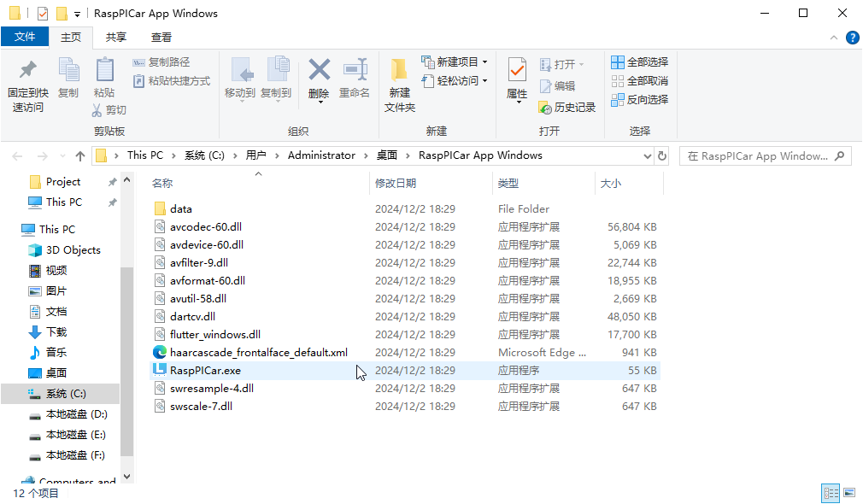Viewport: 863px width, 504px height.
Task: Click the New folder (新建文件夹) icon
Action: tap(399, 70)
